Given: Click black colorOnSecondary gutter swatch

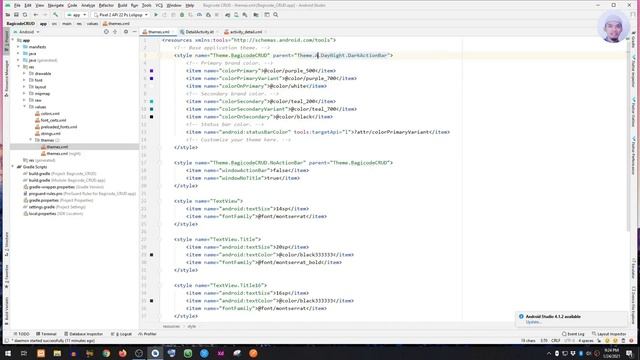Looking at the screenshot, I should [x=151, y=117].
